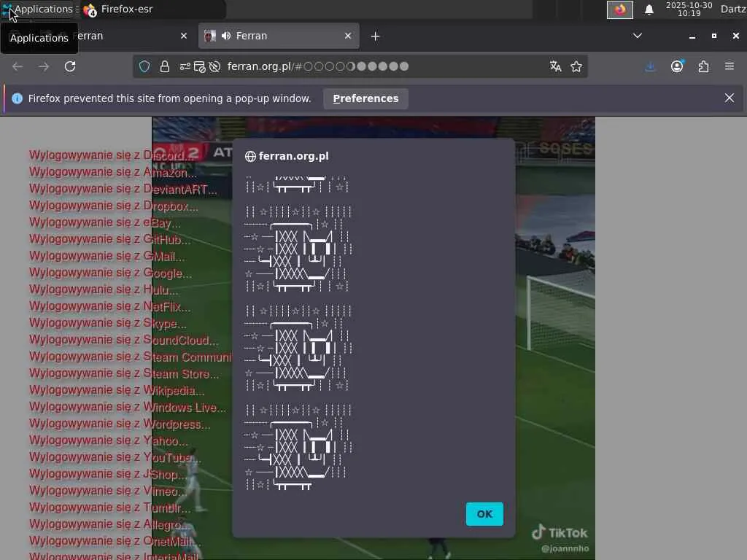Screen dimensions: 747x560
Task: Click OK in the ferran.org.pl dialog
Action: pos(484,514)
